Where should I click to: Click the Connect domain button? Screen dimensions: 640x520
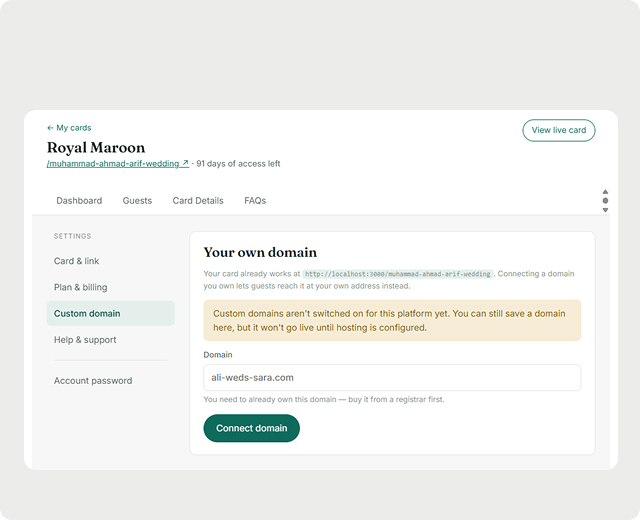pos(251,428)
